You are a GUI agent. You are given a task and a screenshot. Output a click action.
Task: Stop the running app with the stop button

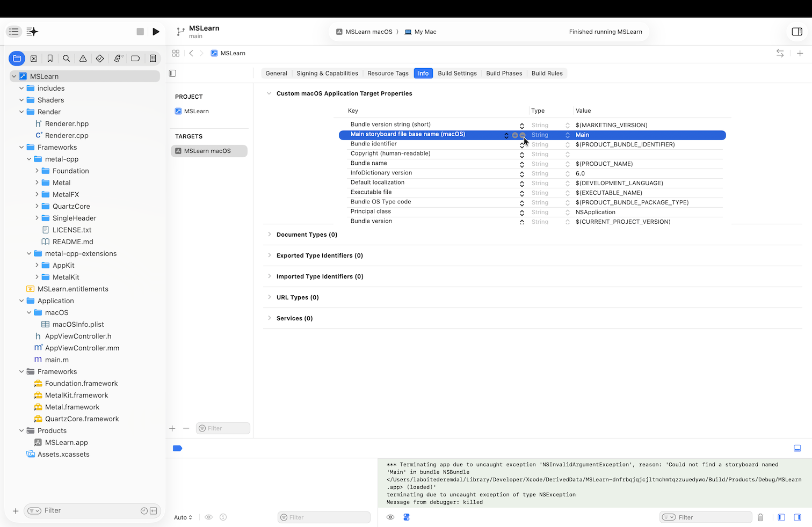pos(140,32)
